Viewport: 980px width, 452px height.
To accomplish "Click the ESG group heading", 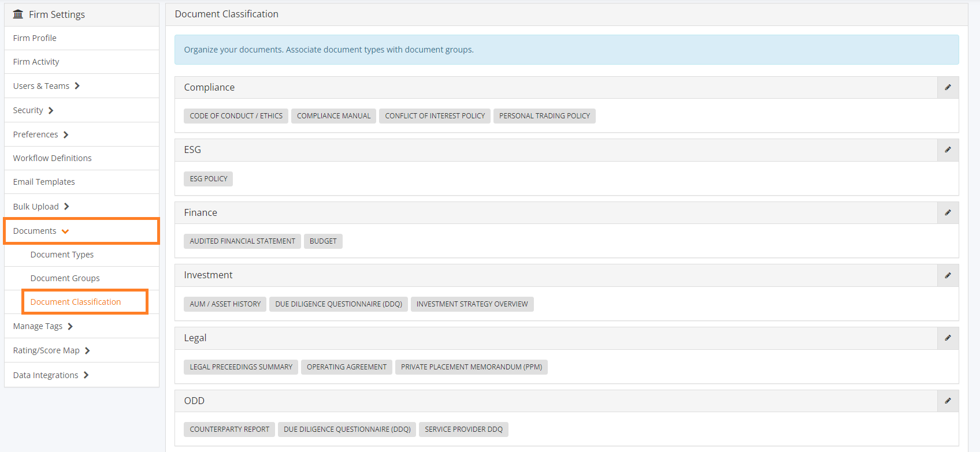I will (192, 150).
